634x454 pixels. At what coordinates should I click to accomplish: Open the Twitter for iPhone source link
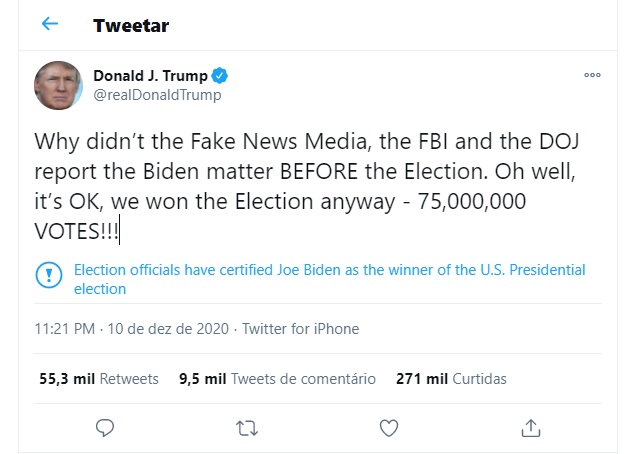pyautogui.click(x=300, y=329)
